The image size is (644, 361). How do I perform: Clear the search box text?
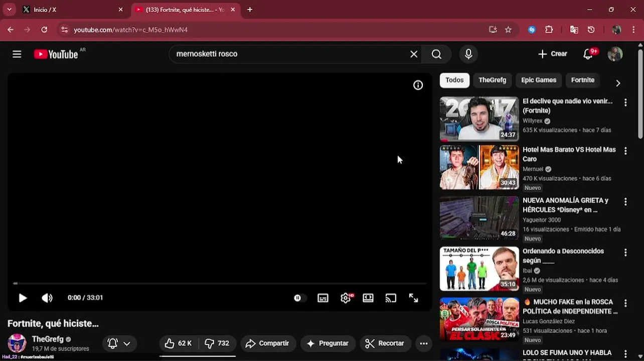coord(414,54)
